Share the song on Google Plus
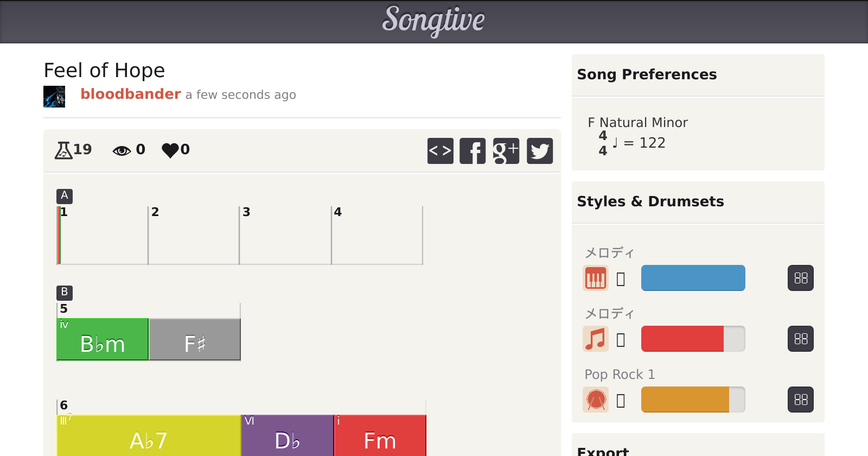Screen dimensions: 868x456 point(506,150)
